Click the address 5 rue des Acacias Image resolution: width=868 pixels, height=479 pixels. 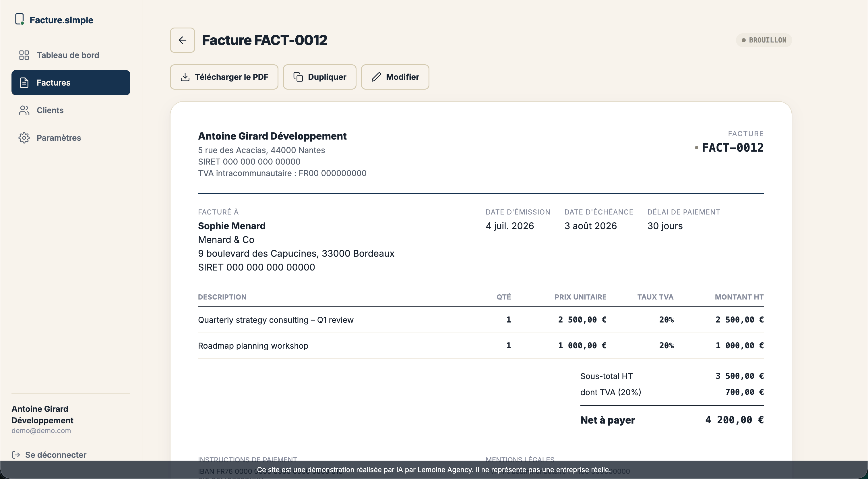point(261,150)
